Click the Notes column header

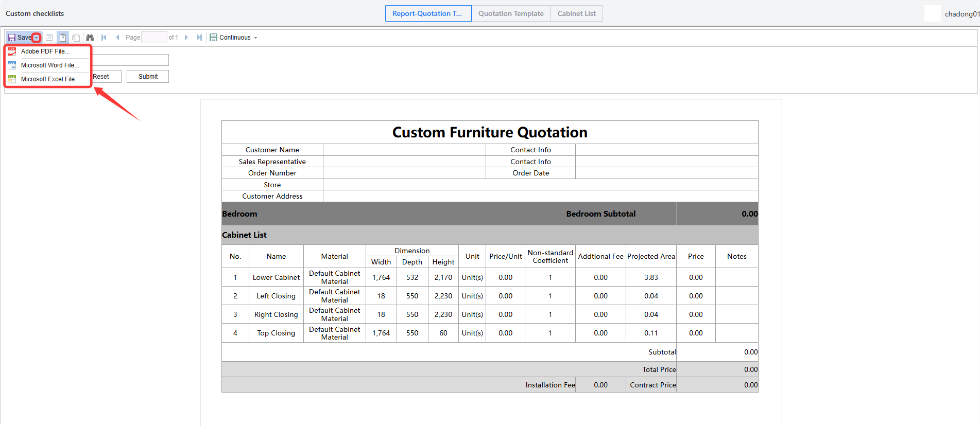pos(737,256)
